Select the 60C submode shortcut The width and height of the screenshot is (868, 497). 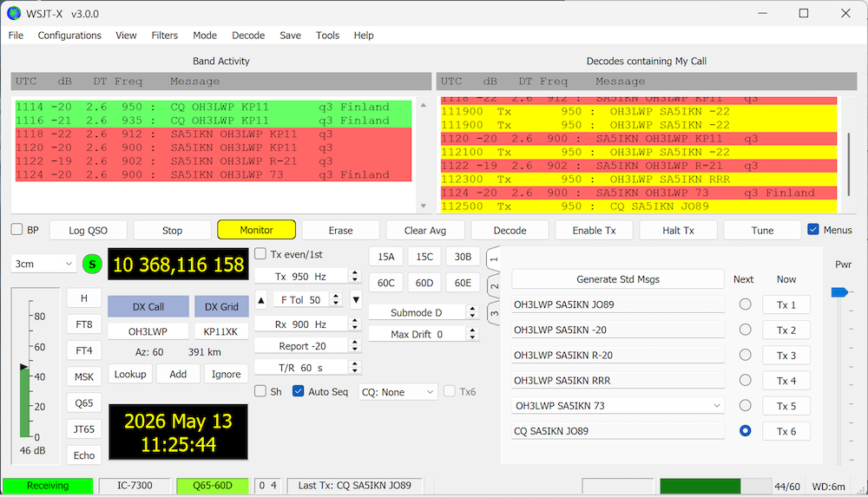[x=386, y=283]
